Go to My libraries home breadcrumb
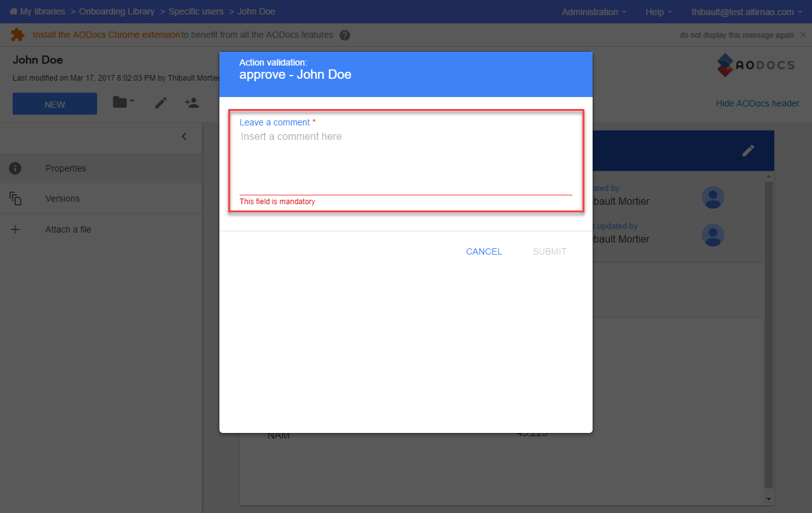812x513 pixels. (37, 11)
